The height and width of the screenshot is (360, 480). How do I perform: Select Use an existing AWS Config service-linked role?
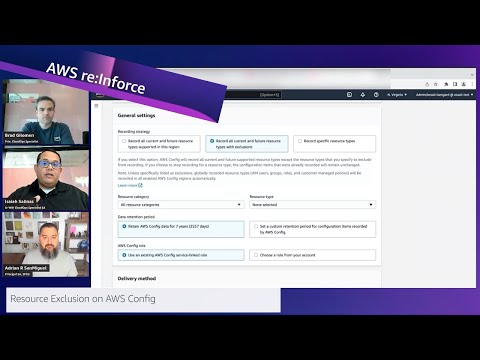click(x=181, y=255)
